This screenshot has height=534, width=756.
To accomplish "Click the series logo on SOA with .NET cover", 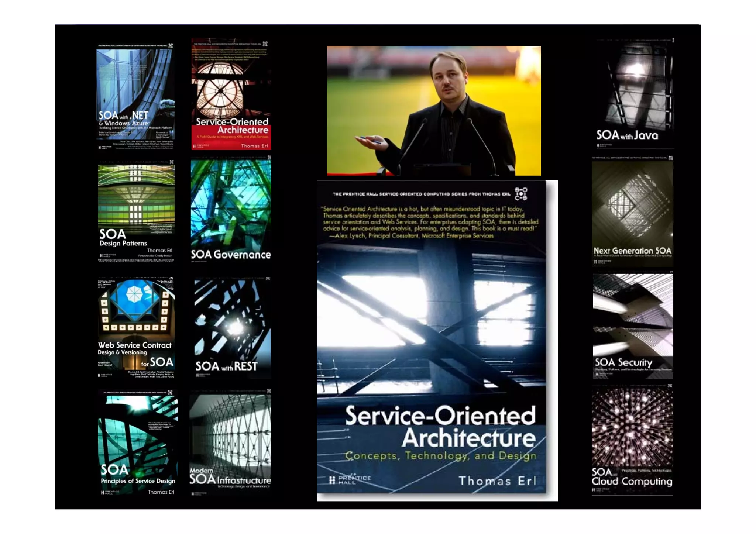I will pos(171,46).
